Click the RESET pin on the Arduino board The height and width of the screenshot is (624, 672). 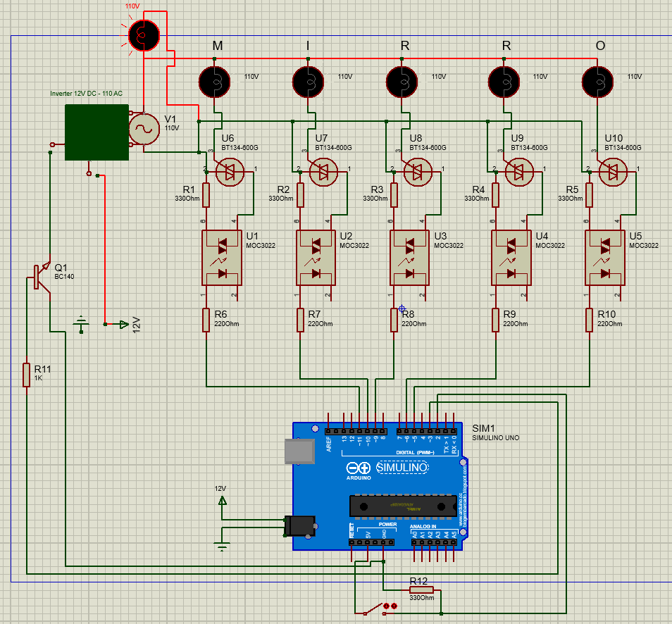[352, 542]
